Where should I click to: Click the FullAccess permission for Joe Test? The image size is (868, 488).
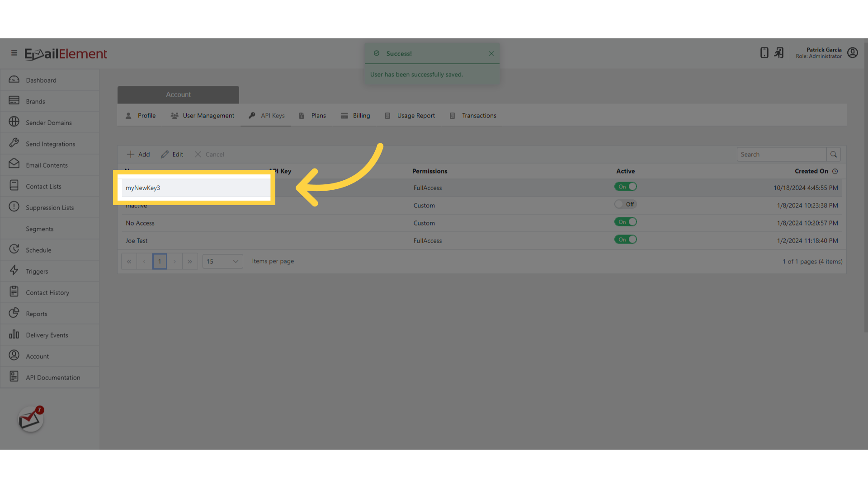[x=428, y=241]
